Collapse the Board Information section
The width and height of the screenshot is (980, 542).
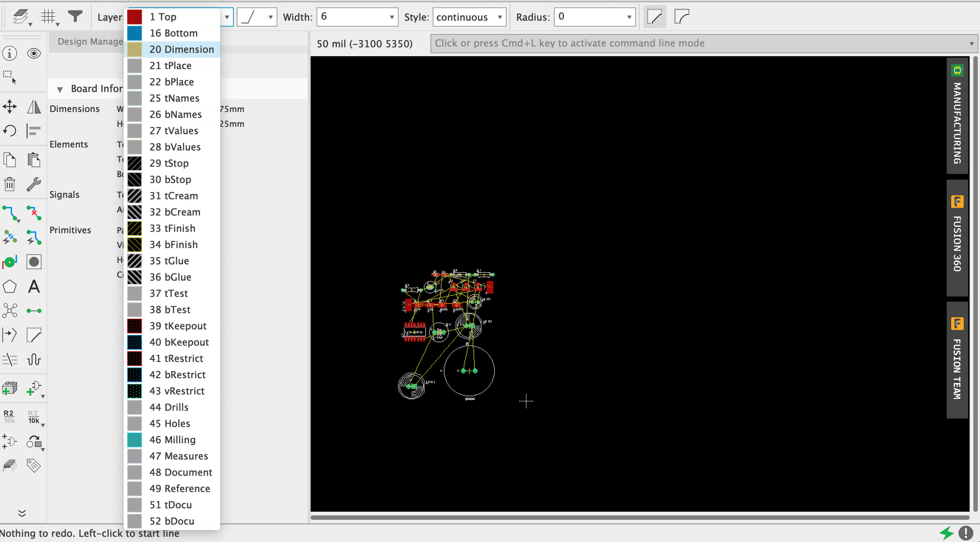click(60, 89)
